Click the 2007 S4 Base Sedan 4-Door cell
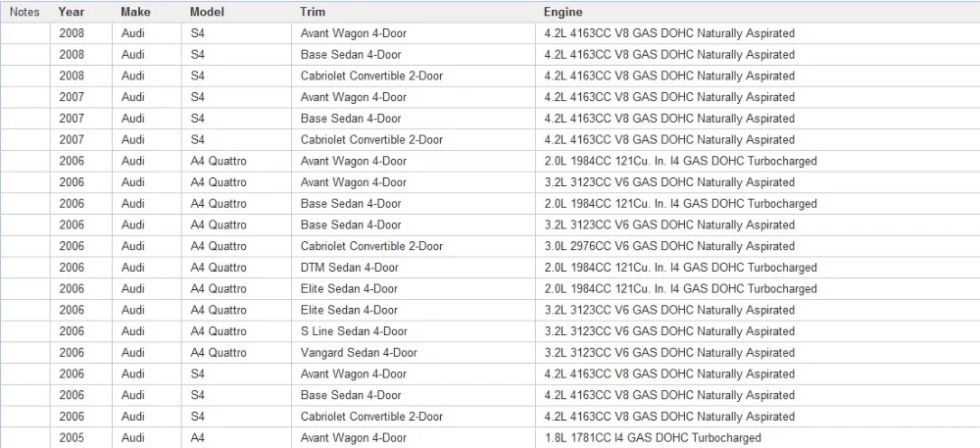Screen dimensions: 980x448 pyautogui.click(x=414, y=119)
